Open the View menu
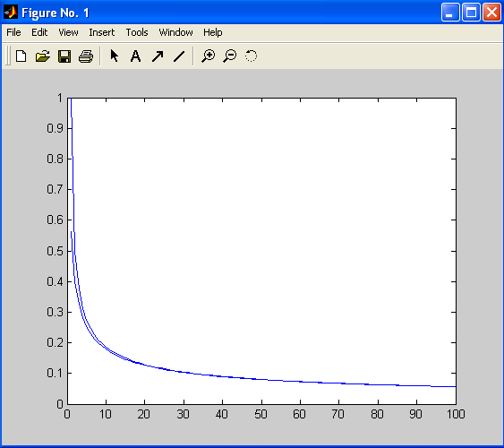Screen dimensions: 504x448 pyautogui.click(x=68, y=32)
